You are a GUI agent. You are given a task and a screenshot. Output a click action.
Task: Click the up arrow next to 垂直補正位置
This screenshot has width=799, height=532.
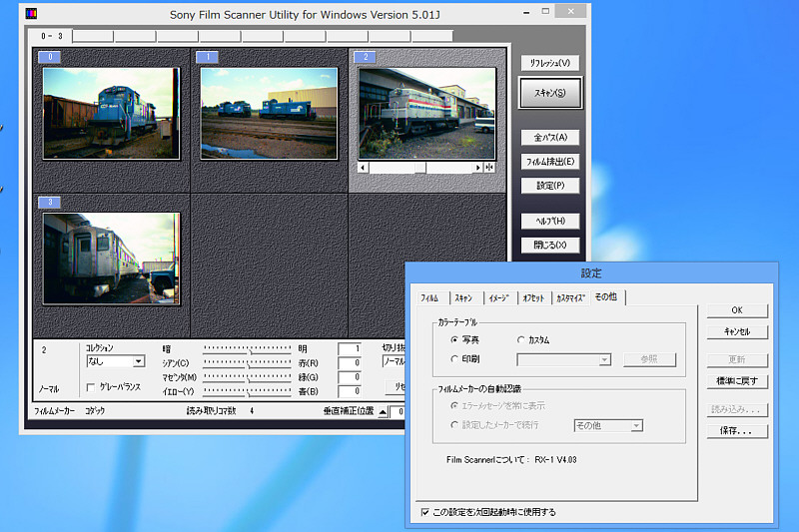pyautogui.click(x=383, y=410)
